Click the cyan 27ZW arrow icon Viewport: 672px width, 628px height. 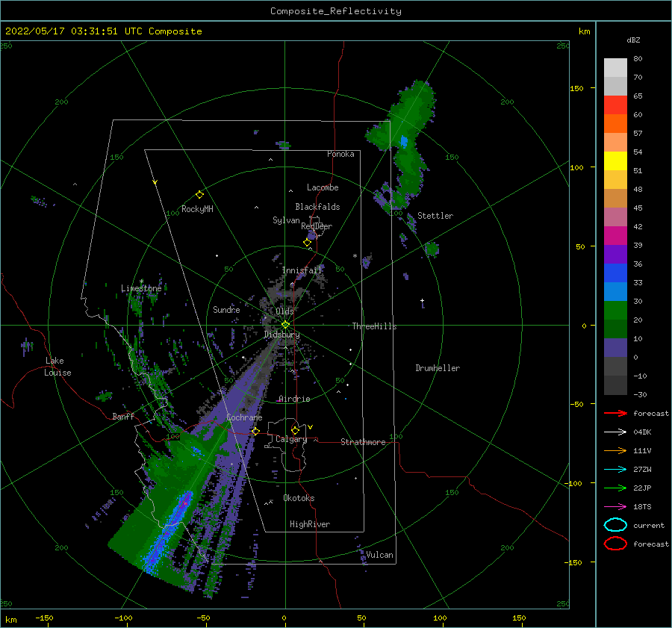615,470
